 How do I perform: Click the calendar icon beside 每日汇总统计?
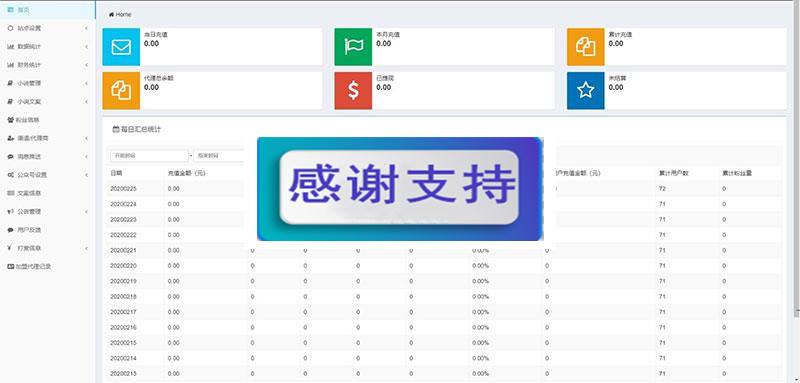click(x=116, y=130)
